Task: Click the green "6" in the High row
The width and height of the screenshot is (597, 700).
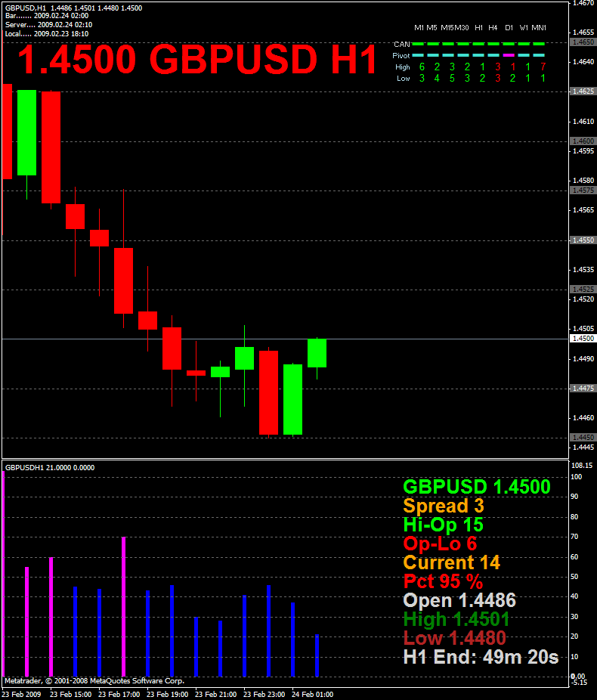Action: click(422, 67)
